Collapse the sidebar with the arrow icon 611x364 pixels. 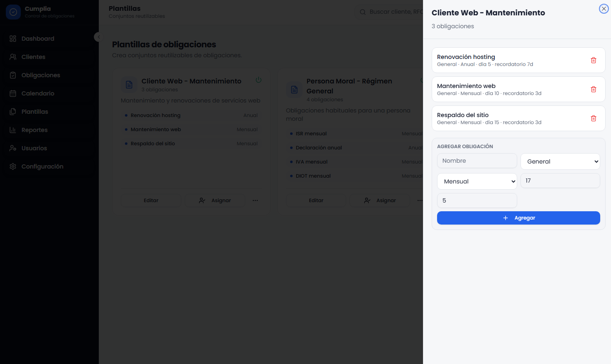pos(98,37)
